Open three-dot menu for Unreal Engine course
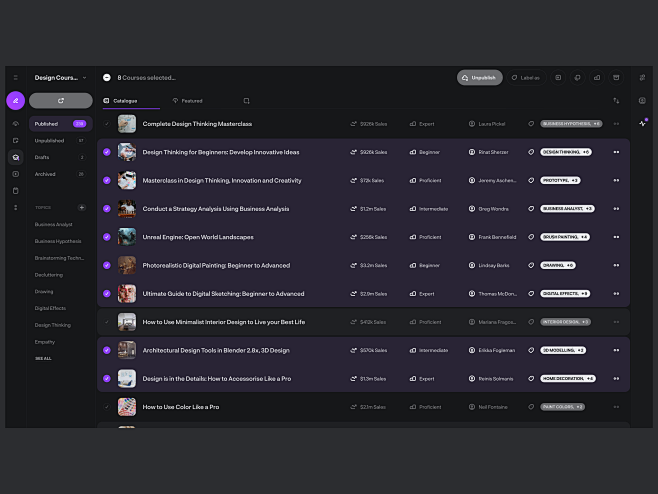The width and height of the screenshot is (658, 494). coord(616,237)
